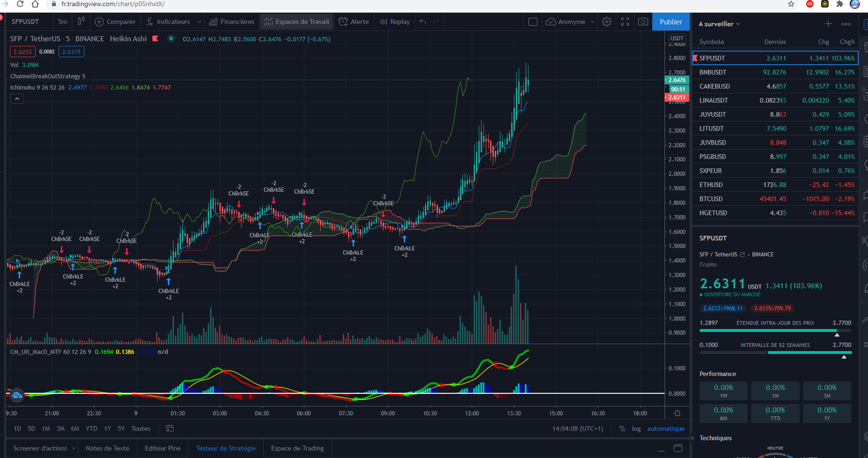The image size is (868, 458).
Task: Start bar Replay mode
Action: 395,22
